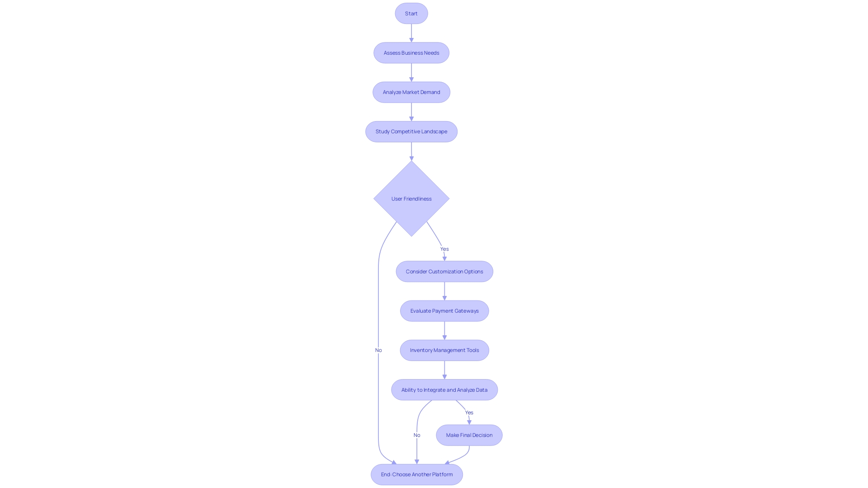868x488 pixels.
Task: Click the Inventory Management Tools node
Action: [444, 350]
